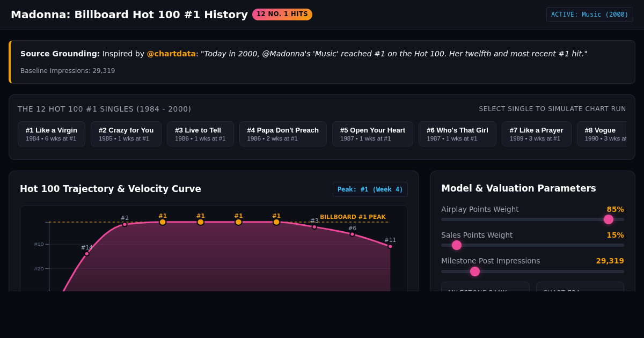The height and width of the screenshot is (338, 644).
Task: Click the Model & Valuation Parameters heading
Action: pyautogui.click(x=518, y=188)
